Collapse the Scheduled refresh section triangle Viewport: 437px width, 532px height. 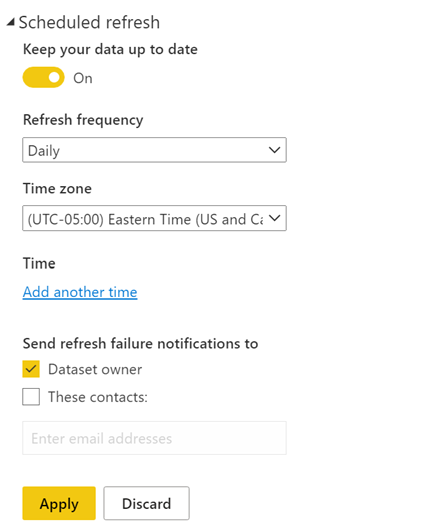(11, 22)
